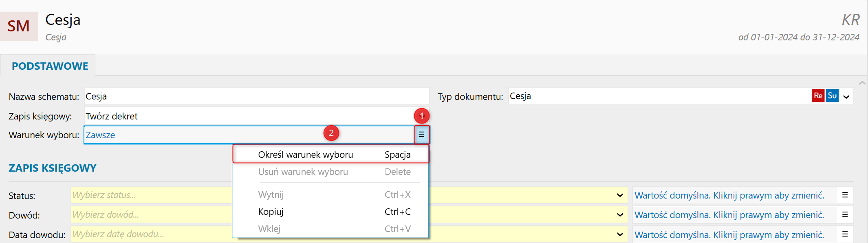Click into Nazwa schematu input field
Viewport: 868px width, 243px height.
click(257, 96)
